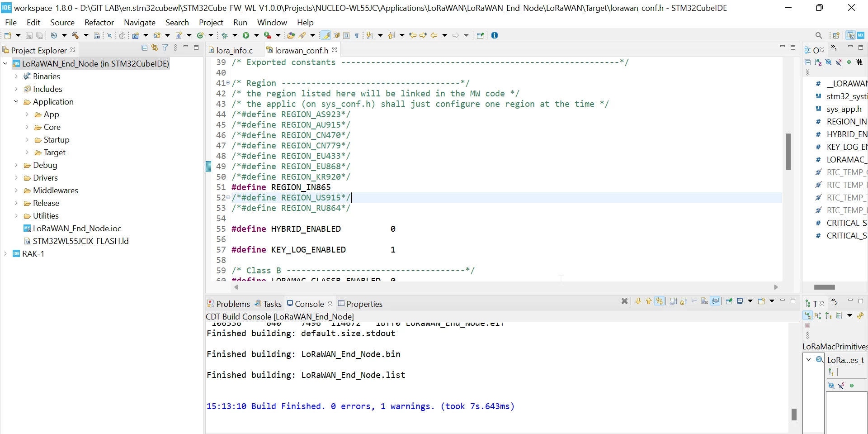Select STM32WL55JCIX_FLASH.ld file
This screenshot has width=868, height=434.
point(76,241)
